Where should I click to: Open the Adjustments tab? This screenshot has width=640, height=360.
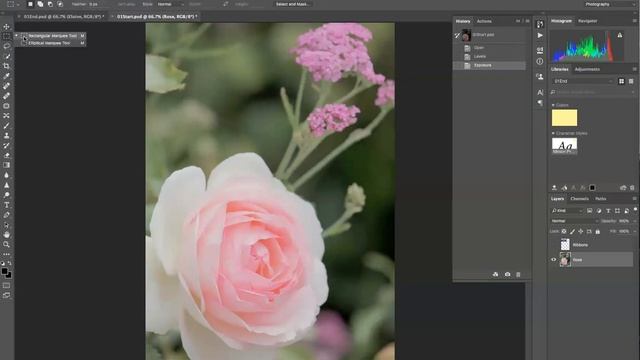[587, 69]
